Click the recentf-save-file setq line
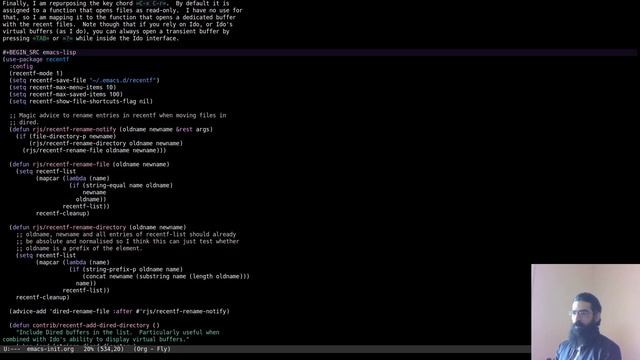Screen dimensions: 640x360 coord(84,80)
